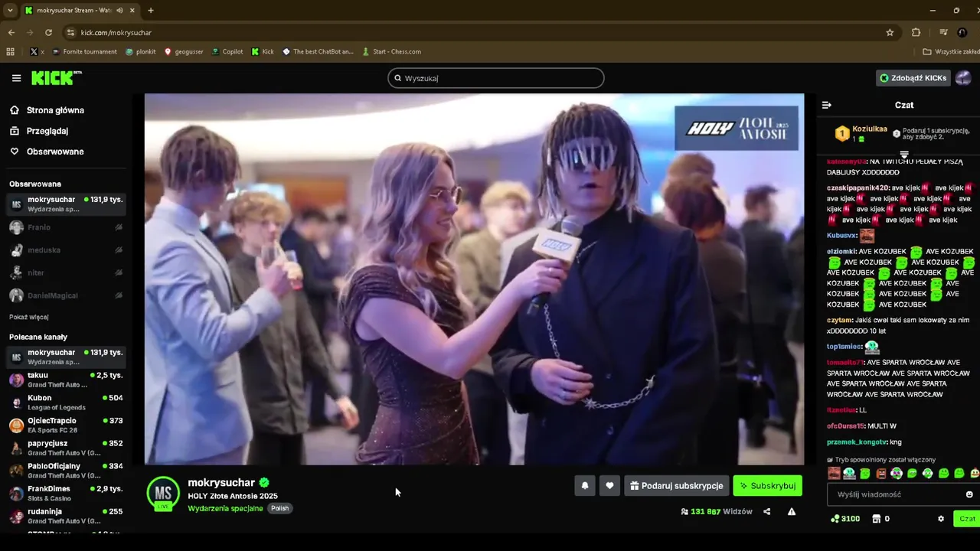Open recommended channel PabloOficjalny
Image resolution: width=980 pixels, height=551 pixels.
coord(66,471)
